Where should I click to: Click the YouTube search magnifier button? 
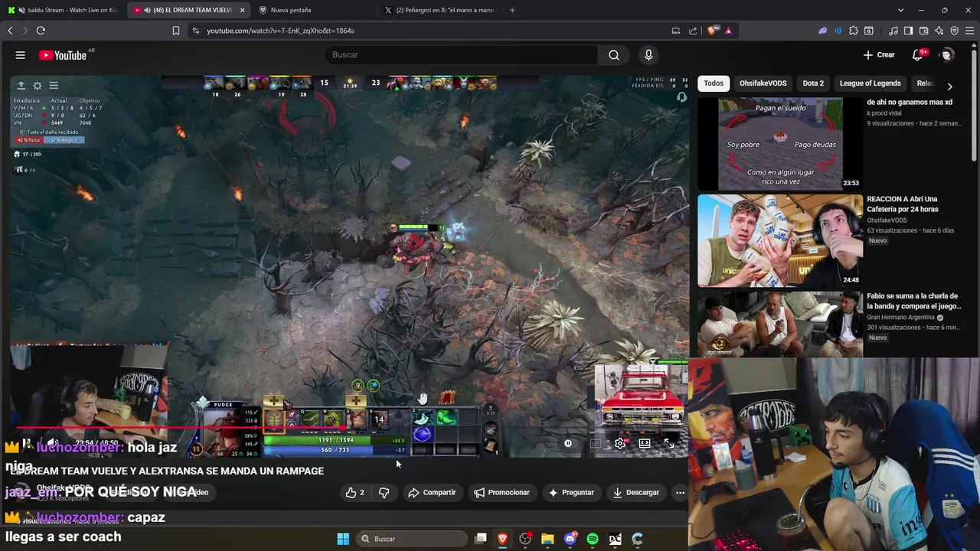coord(614,55)
